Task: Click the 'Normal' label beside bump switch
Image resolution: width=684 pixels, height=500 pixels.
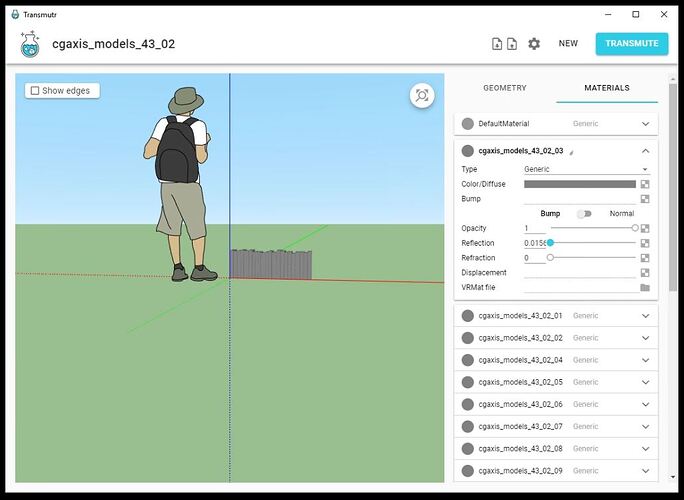Action: pos(622,214)
